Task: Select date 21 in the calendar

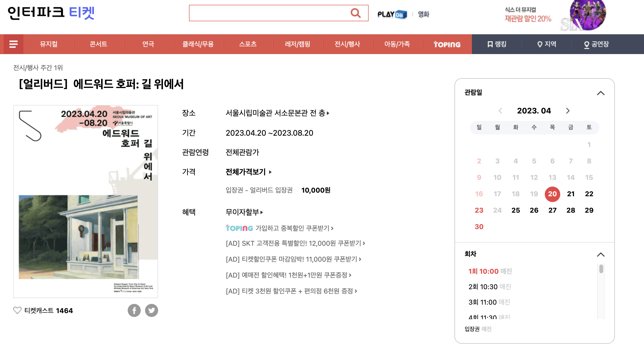Action: point(571,194)
